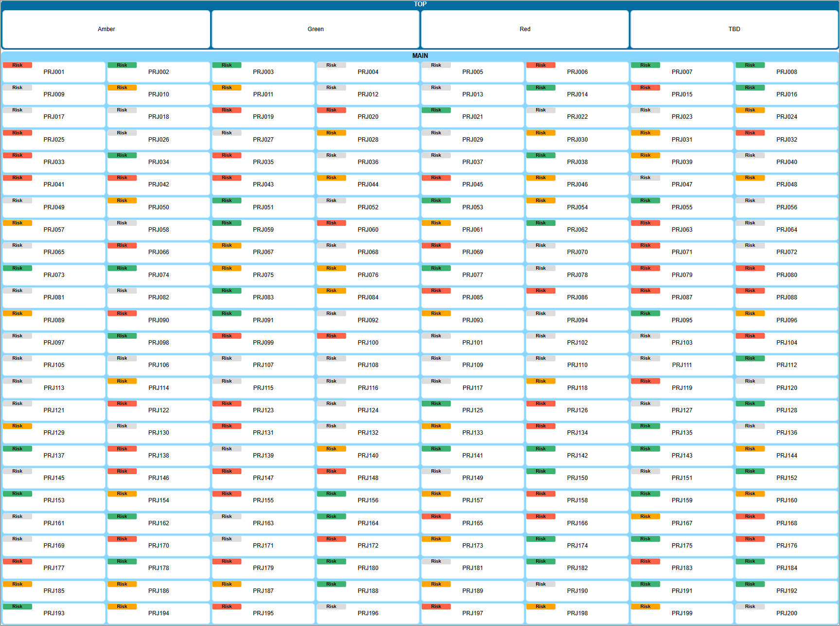This screenshot has height=626, width=840.
Task: Click the TOP section header
Action: pyautogui.click(x=420, y=4)
